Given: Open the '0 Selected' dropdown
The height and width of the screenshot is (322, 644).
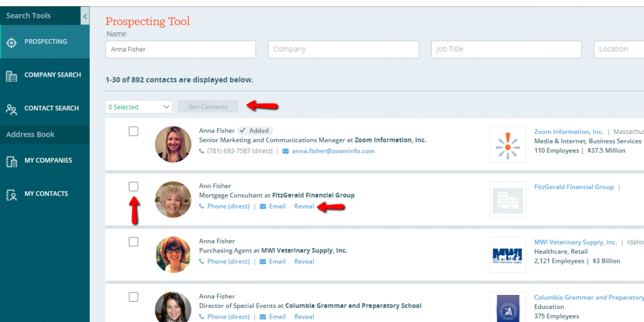Looking at the screenshot, I should [x=139, y=107].
